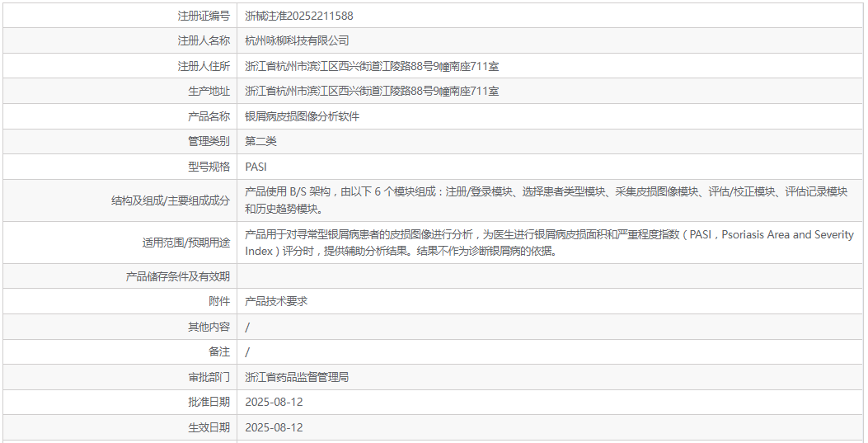Open the 产品技术要求 attachment
Image resolution: width=868 pixels, height=443 pixels.
coord(276,301)
